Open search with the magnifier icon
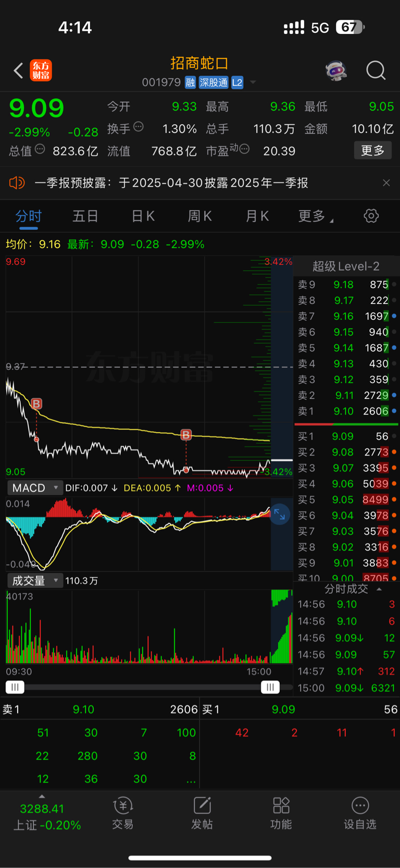The image size is (400, 868). click(376, 70)
